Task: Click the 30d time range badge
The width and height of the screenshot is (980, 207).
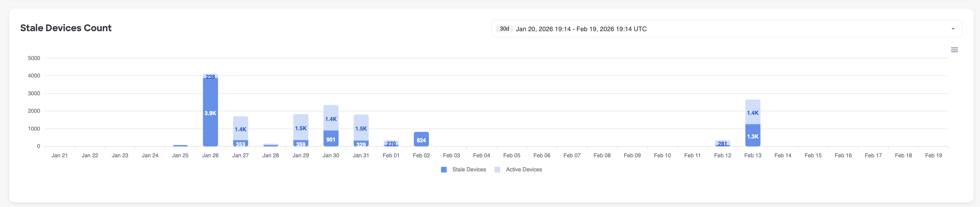Action: tap(504, 29)
